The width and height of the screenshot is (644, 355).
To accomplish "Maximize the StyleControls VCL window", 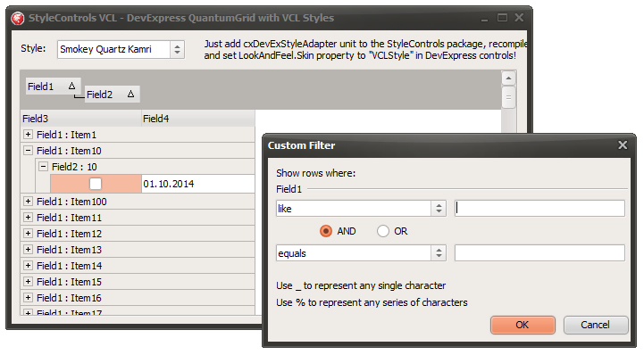I will (502, 18).
